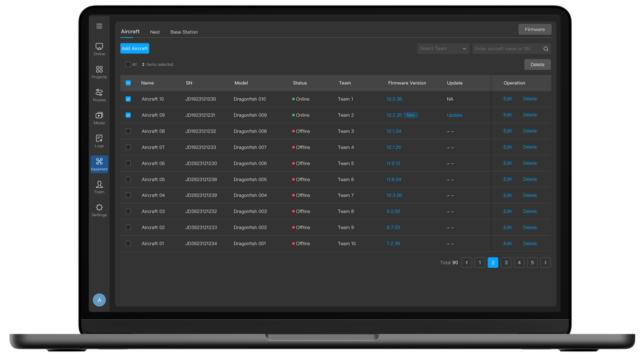Click the aircraft name search field

(x=506, y=49)
